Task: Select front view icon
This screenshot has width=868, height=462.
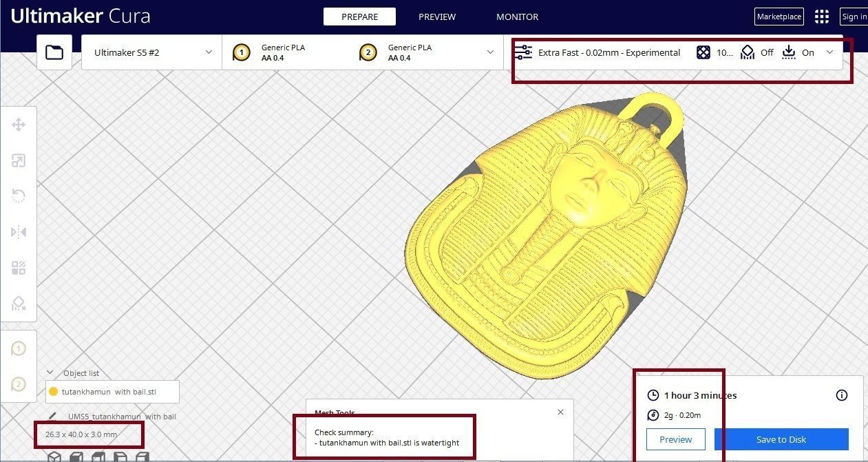Action: pos(76,456)
